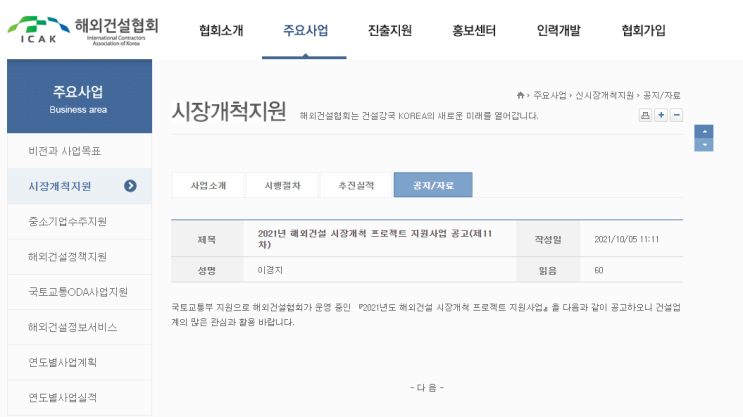Switch to the 추진실적 tab

(356, 185)
